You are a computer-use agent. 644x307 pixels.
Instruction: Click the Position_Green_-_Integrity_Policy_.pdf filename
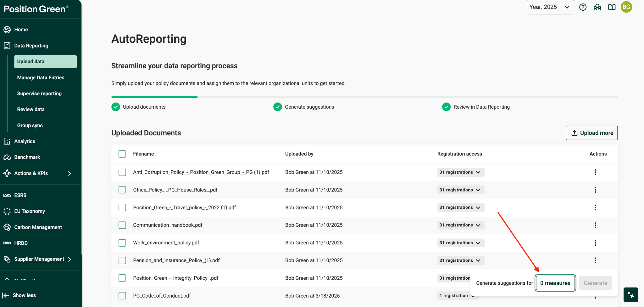[x=176, y=278]
